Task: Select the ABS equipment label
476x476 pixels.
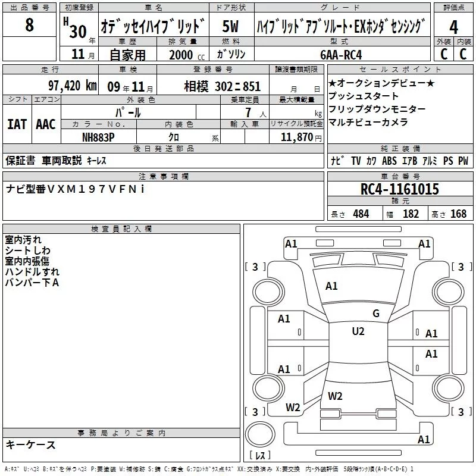Action: click(389, 161)
